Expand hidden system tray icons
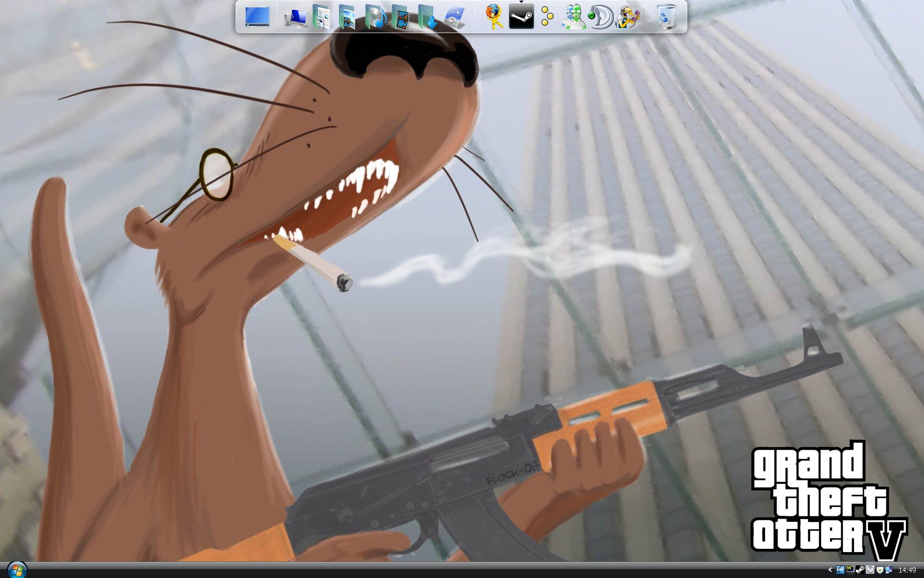This screenshot has height=578, width=924. (831, 570)
